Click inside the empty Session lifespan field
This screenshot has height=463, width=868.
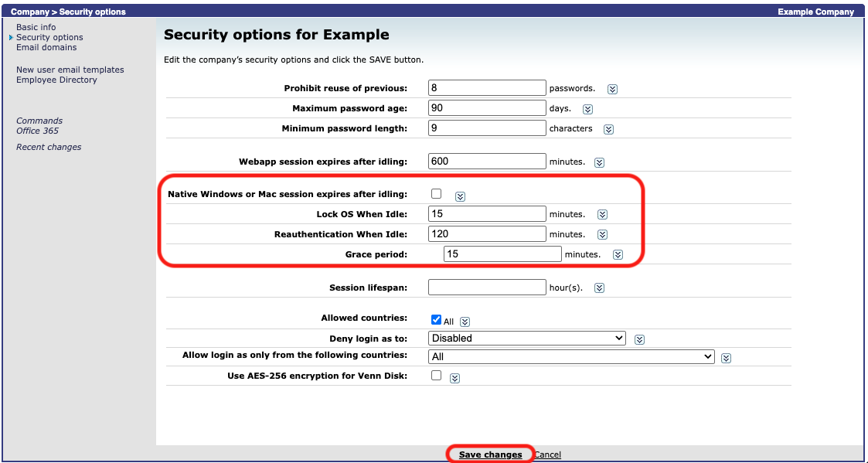486,287
